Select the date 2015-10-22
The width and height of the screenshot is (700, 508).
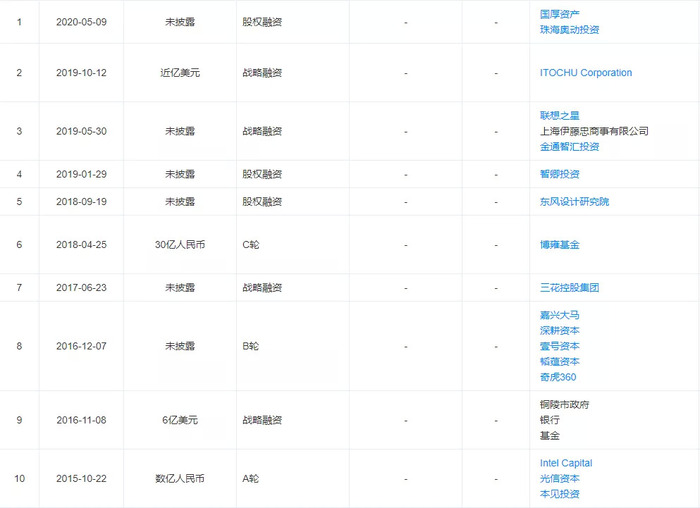tap(81, 479)
